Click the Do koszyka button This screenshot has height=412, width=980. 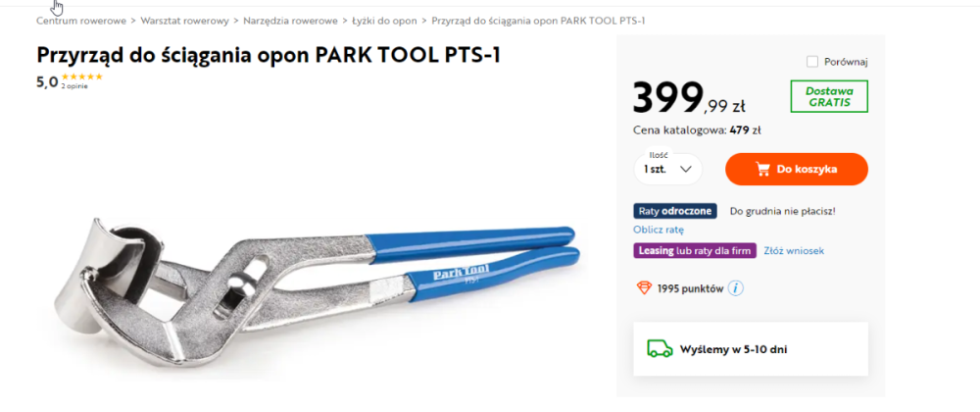(796, 169)
